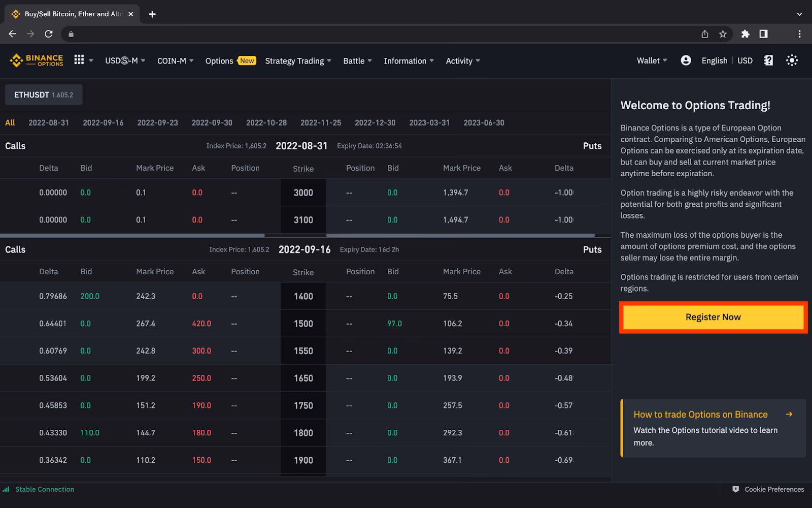This screenshot has width=812, height=508.
Task: Click the Cookie Preferences shield icon
Action: [735, 489]
